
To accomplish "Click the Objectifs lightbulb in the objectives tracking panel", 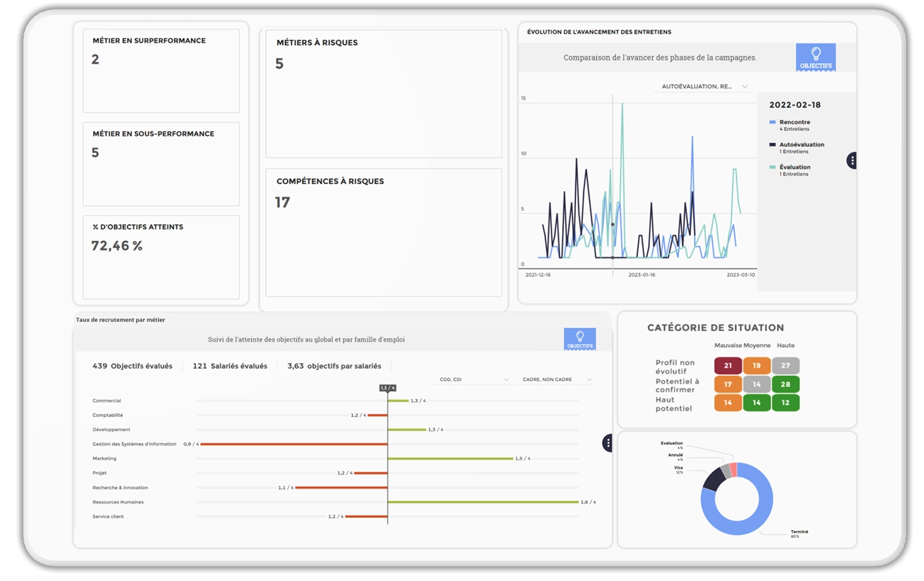I will point(579,339).
